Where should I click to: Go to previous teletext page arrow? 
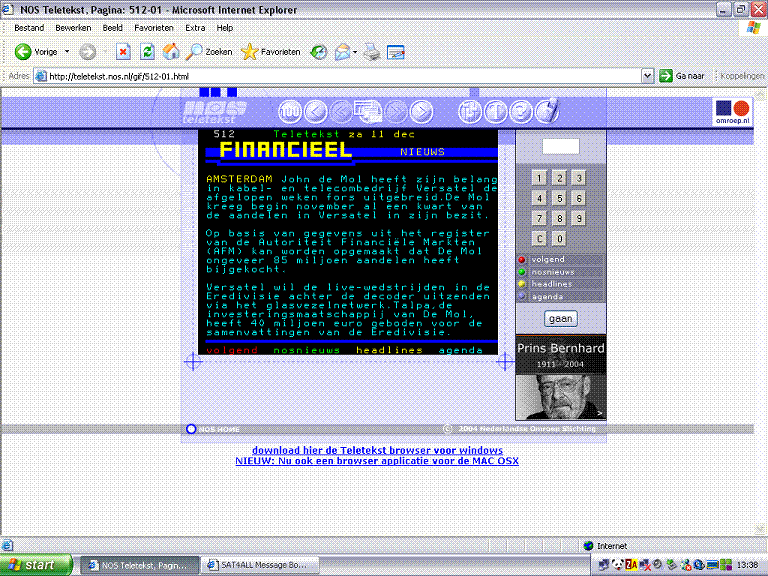[x=316, y=112]
